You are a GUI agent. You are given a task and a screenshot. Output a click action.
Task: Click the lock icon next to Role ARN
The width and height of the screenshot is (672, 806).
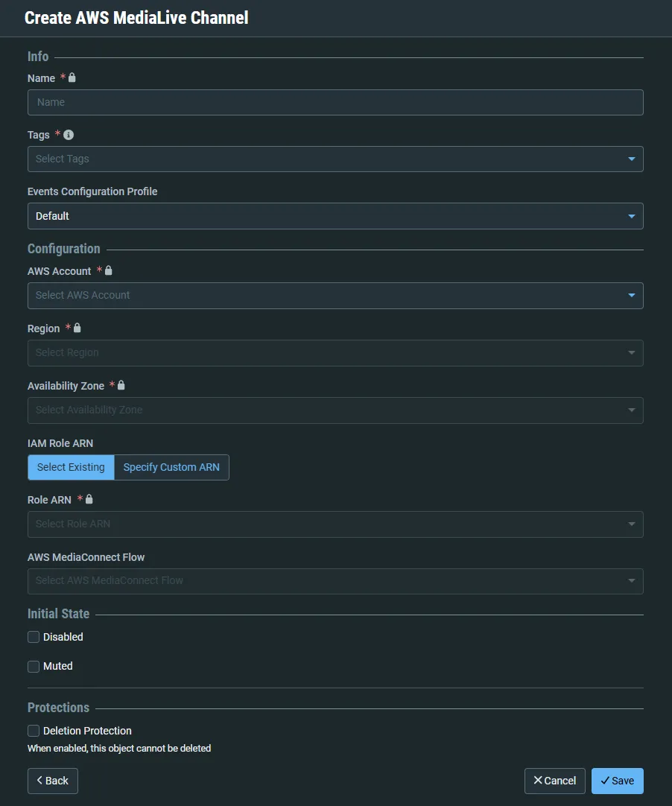[89, 499]
